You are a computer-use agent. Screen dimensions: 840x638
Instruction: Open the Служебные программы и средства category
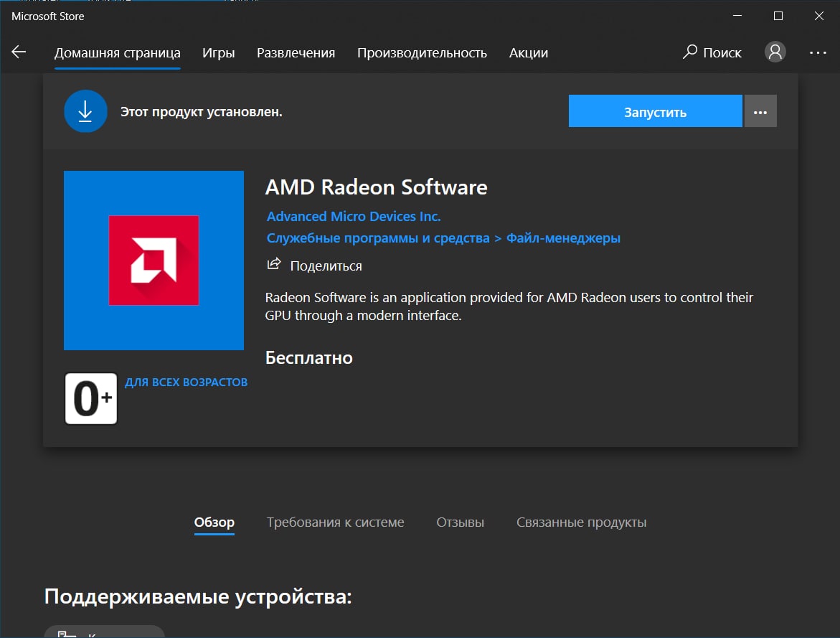378,238
